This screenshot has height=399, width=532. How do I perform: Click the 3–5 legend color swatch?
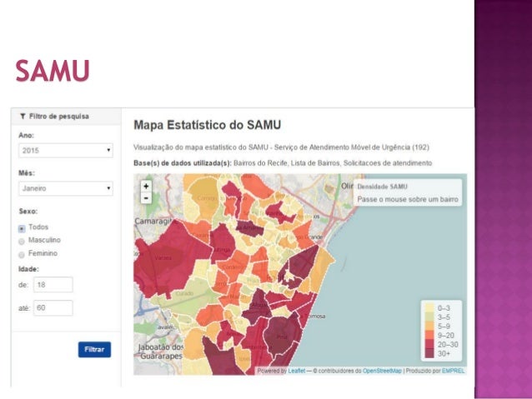tap(429, 317)
